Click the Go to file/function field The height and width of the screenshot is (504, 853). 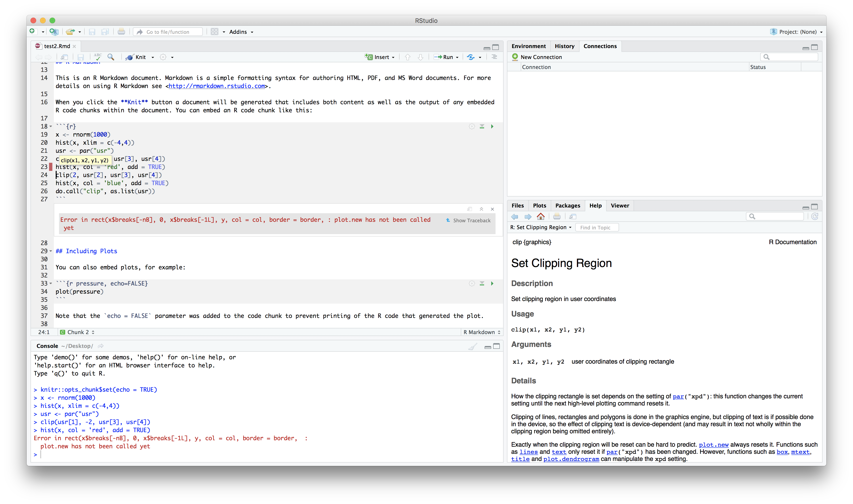[x=168, y=32]
